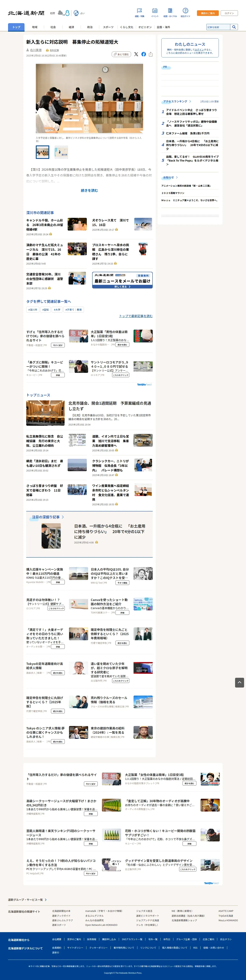Open the くらし文化 tab
Image resolution: width=246 pixels, height=980 pixels.
(126, 27)
